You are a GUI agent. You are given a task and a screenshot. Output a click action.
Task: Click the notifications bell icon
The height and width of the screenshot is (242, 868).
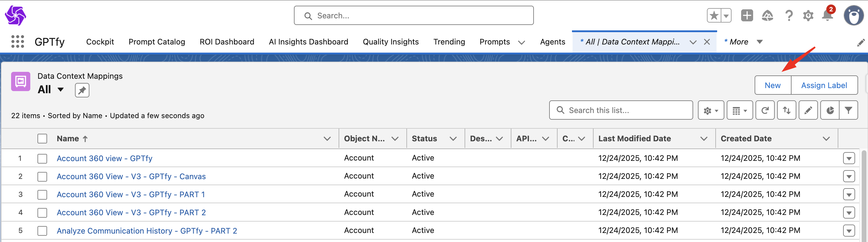point(827,16)
